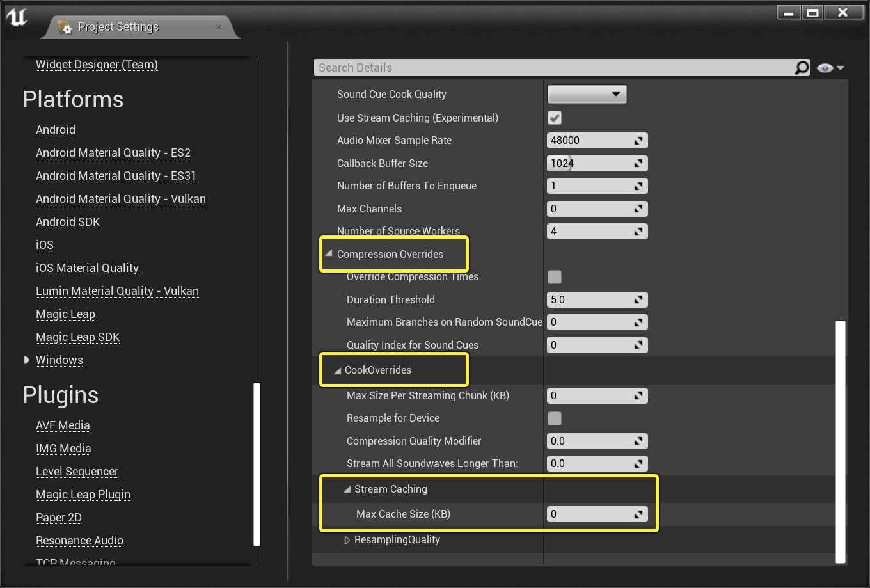The width and height of the screenshot is (870, 588).
Task: Enable Resample for Device checkbox
Action: click(555, 418)
